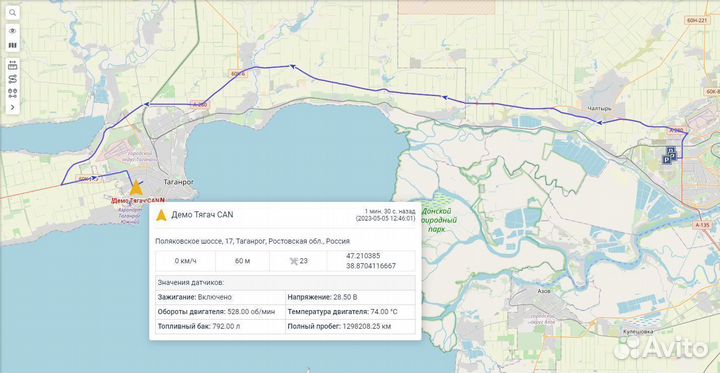720x373 pixels.
Task: Click the Азов city label on map
Action: pyautogui.click(x=543, y=291)
